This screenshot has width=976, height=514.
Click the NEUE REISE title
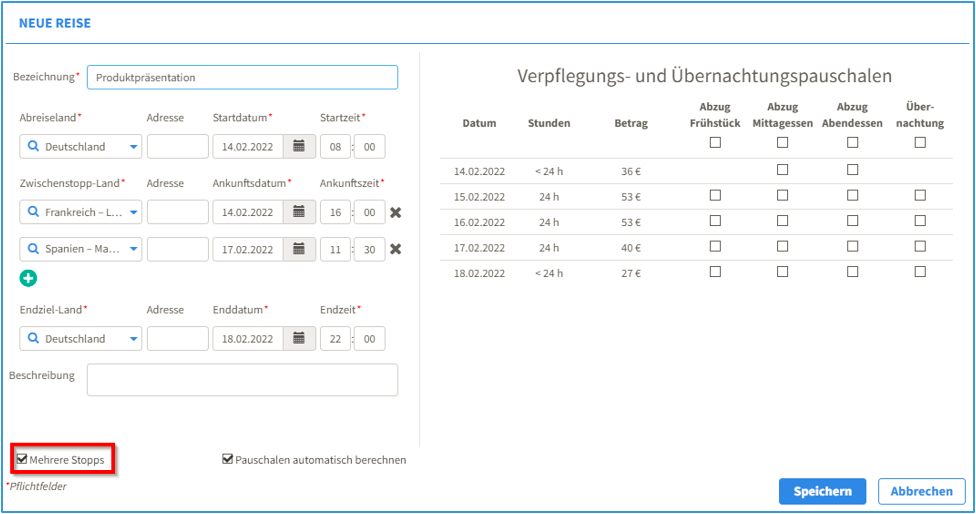55,23
